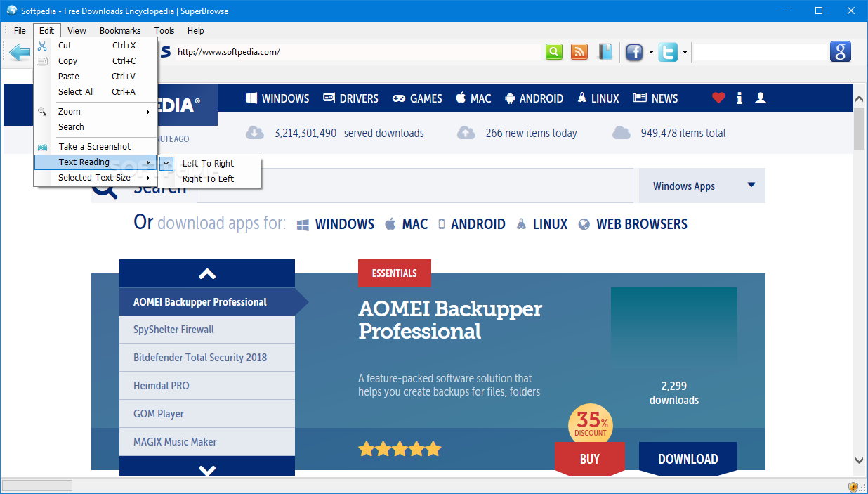Open the orange RSS feed icon
The width and height of the screenshot is (868, 494).
coord(579,51)
